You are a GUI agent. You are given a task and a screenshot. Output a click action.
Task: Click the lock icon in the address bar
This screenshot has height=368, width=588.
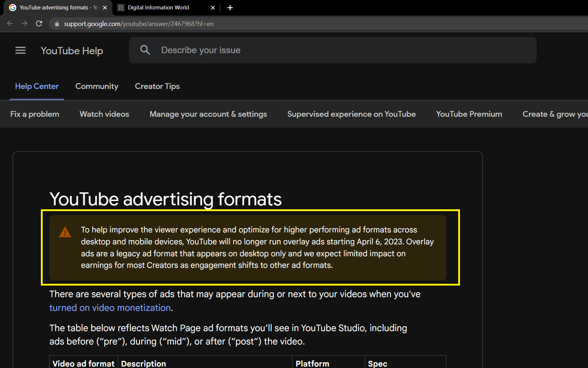pyautogui.click(x=56, y=24)
